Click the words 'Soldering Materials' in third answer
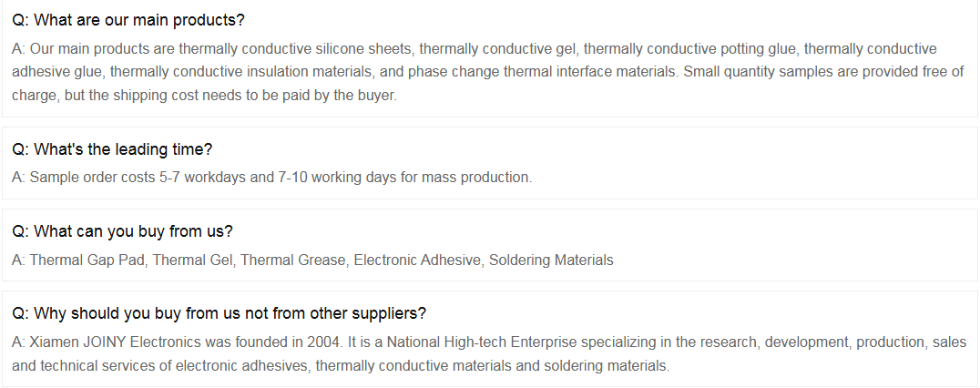Viewport: 980px width, 388px height. [x=551, y=260]
